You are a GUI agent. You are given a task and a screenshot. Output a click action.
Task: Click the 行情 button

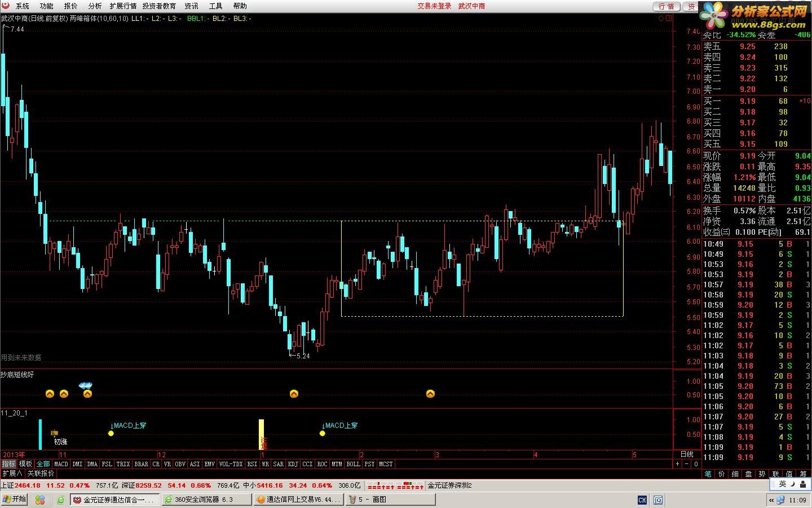tap(667, 6)
